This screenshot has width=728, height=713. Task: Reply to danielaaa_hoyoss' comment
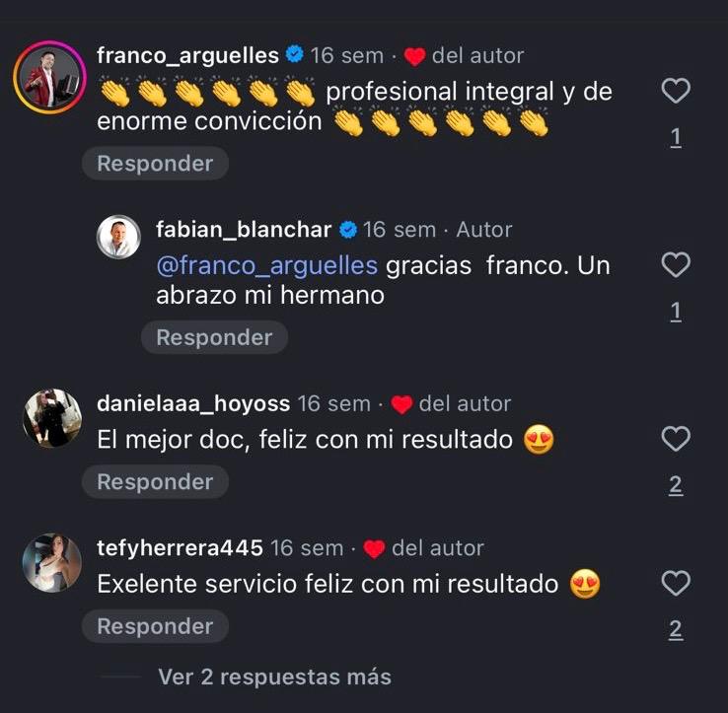coord(155,482)
